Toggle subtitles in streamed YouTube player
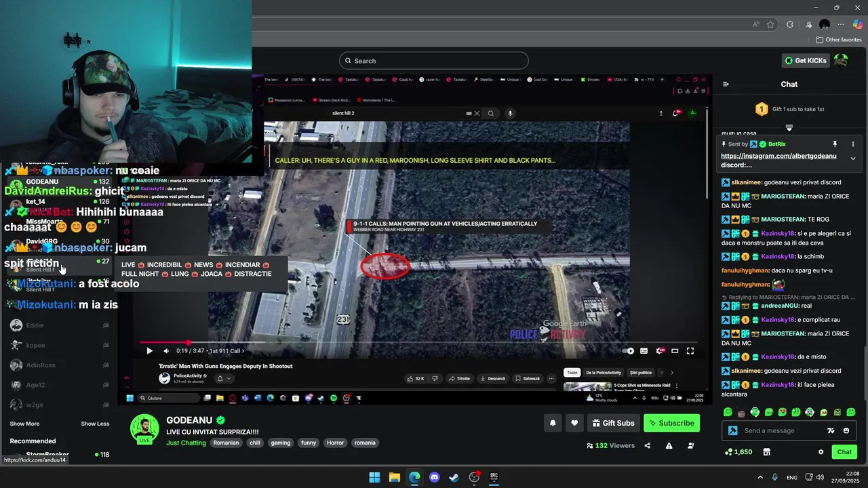 pos(644,351)
